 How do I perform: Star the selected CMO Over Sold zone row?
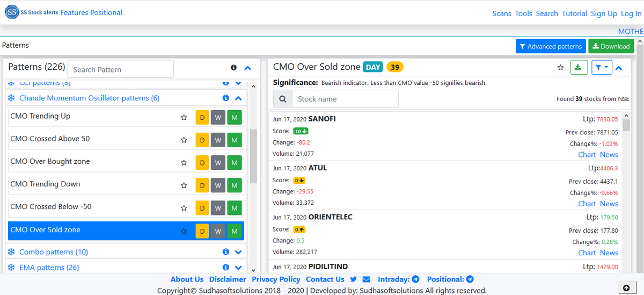184,231
